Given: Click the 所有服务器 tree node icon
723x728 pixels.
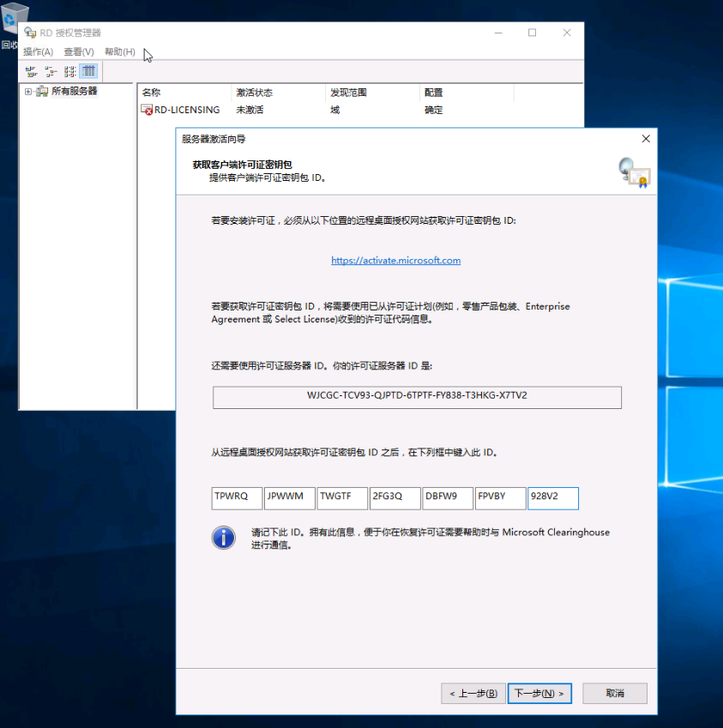Looking at the screenshot, I should pos(41,91).
